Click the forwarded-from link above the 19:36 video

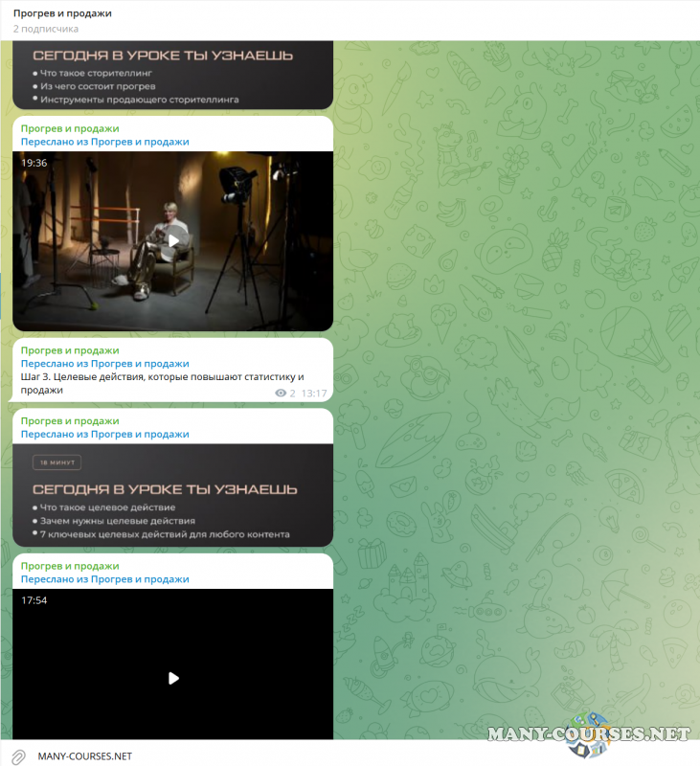pos(105,142)
